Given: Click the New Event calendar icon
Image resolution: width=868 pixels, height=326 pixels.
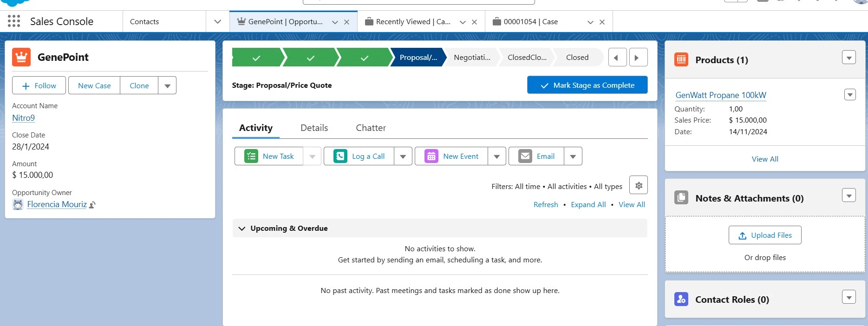Looking at the screenshot, I should pyautogui.click(x=431, y=156).
